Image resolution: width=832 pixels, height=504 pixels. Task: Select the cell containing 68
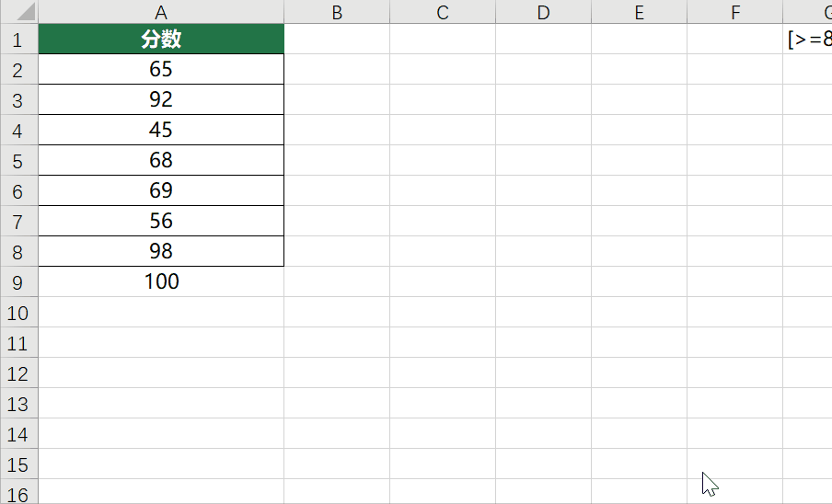click(x=161, y=159)
